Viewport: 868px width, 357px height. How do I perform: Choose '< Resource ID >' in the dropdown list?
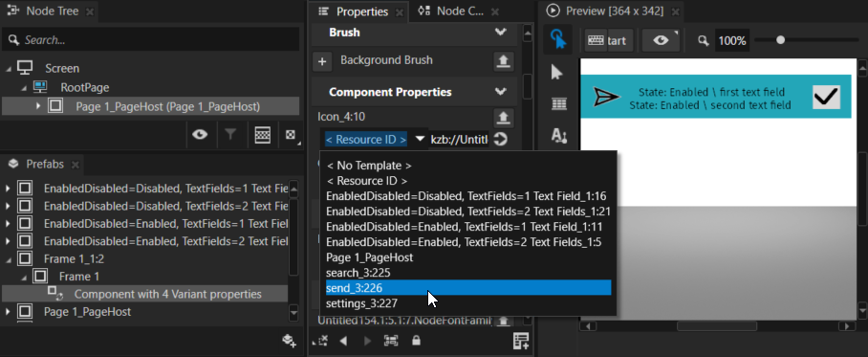click(366, 181)
